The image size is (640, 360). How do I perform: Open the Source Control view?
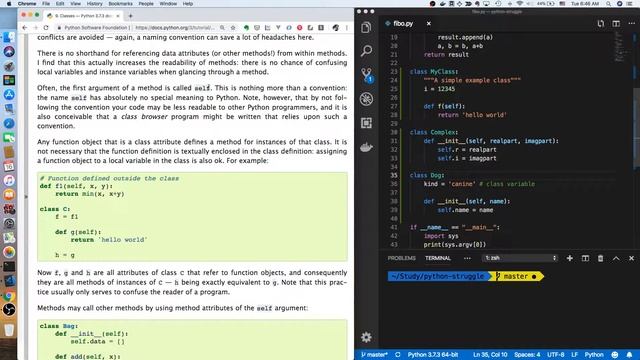point(367,75)
